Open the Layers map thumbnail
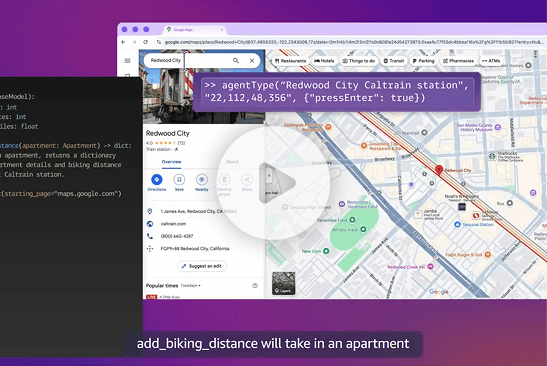547x366 pixels. [x=283, y=283]
